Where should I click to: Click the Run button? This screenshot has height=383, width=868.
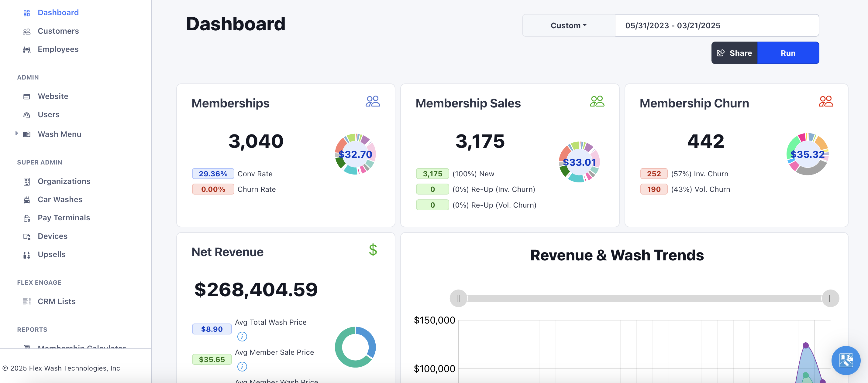[788, 53]
